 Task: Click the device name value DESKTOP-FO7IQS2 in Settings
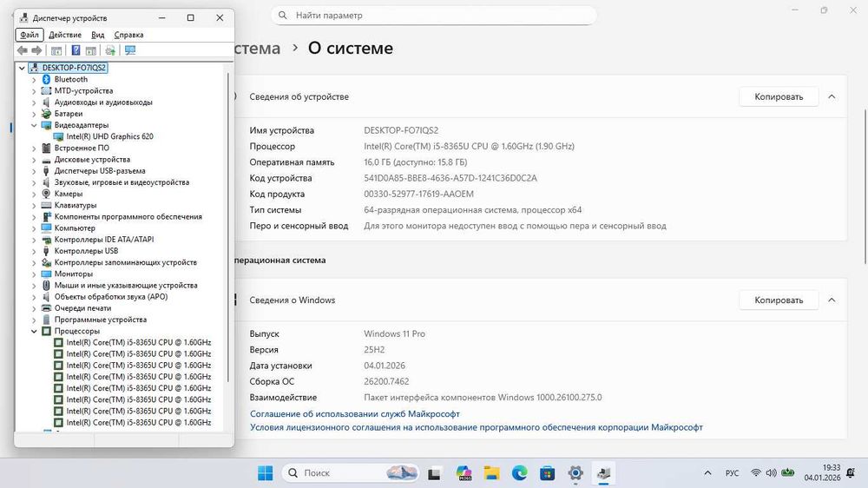(x=401, y=130)
